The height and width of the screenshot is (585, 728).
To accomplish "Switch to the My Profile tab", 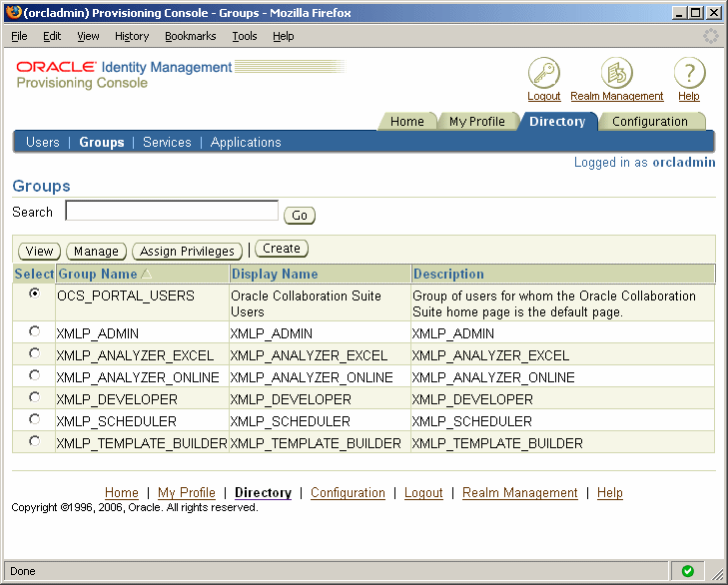I will click(476, 122).
